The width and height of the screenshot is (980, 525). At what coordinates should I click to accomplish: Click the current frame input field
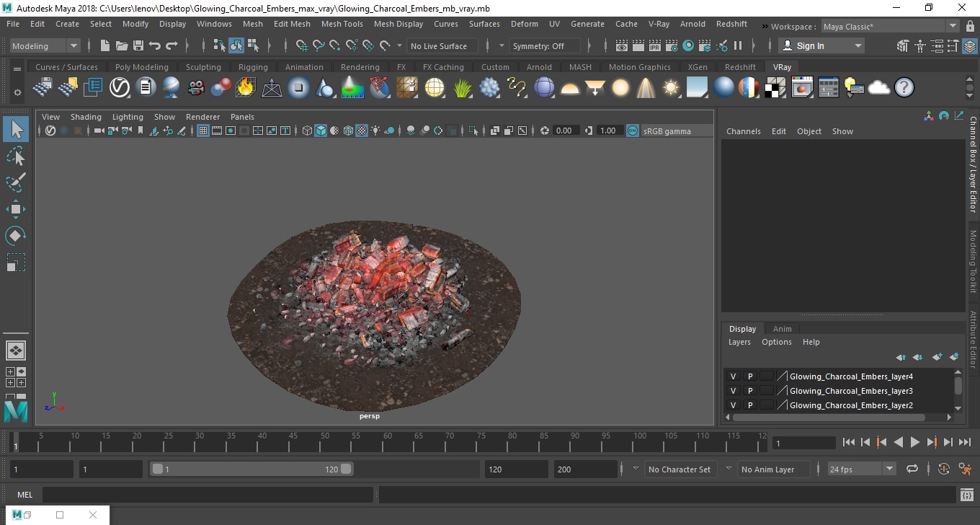click(803, 443)
